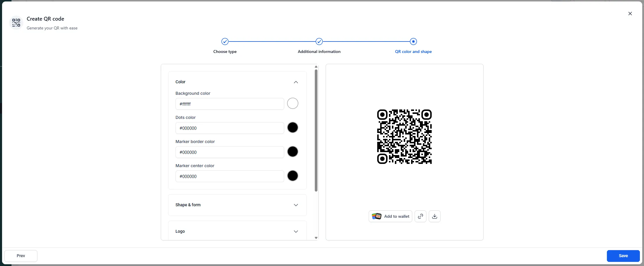Select the QR color and shape step circle

[413, 41]
